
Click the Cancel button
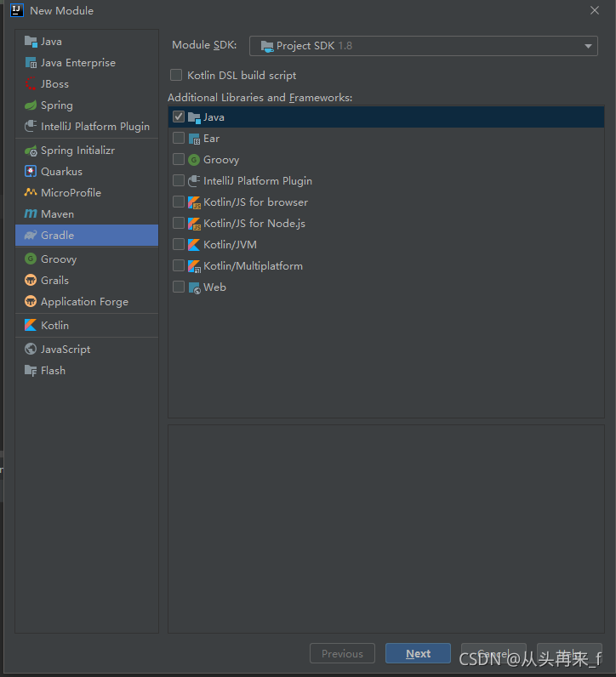(x=493, y=654)
